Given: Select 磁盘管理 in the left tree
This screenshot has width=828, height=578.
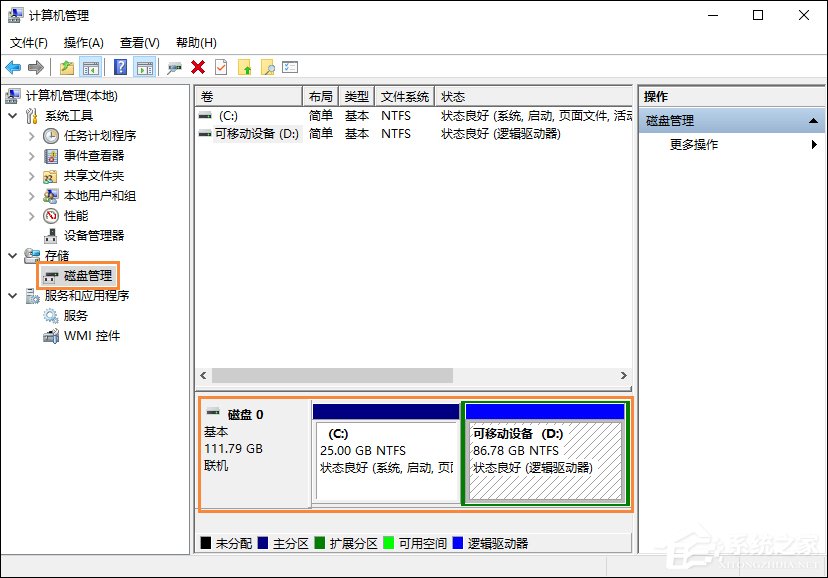Looking at the screenshot, I should (x=85, y=275).
